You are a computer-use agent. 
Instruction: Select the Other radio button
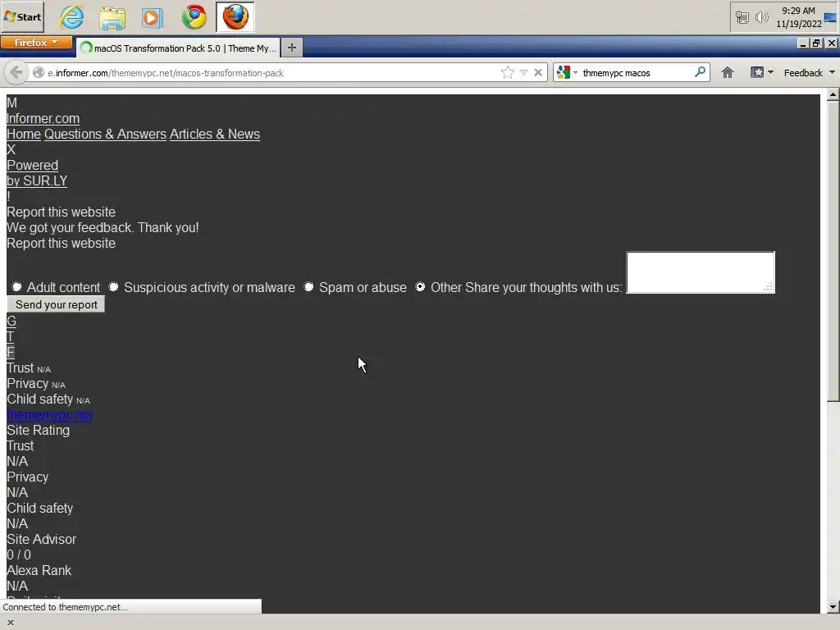(x=421, y=287)
